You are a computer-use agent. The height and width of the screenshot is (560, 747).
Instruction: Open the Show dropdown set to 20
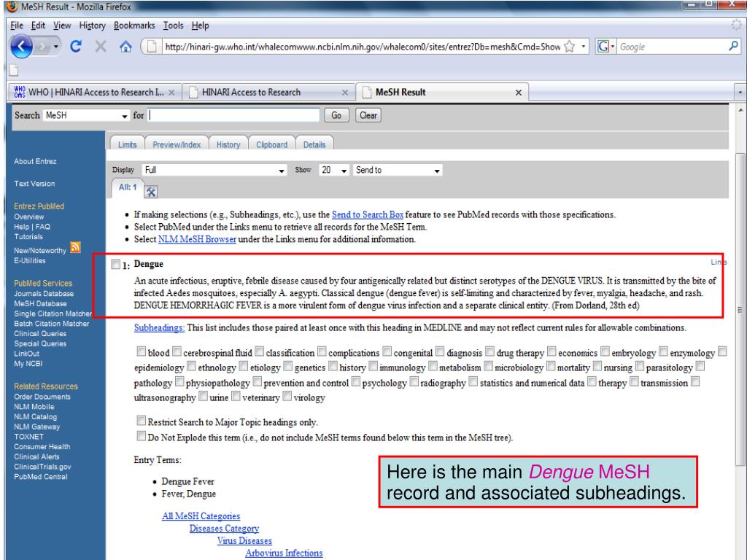334,170
